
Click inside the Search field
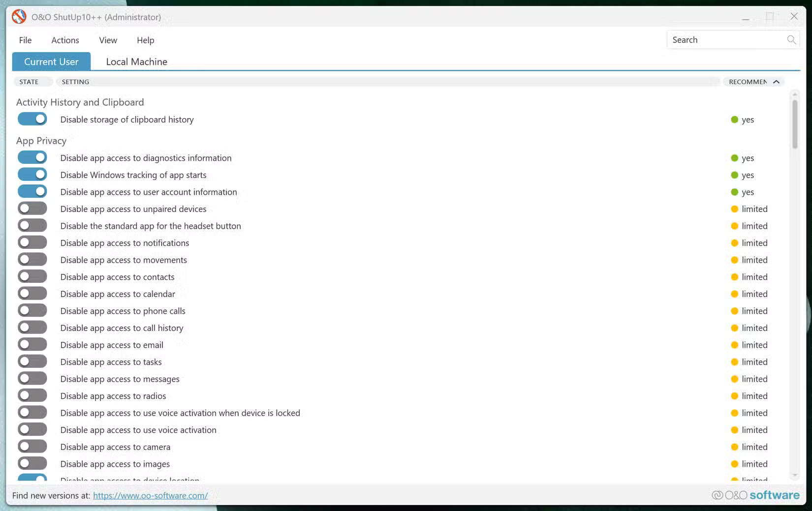pos(723,40)
